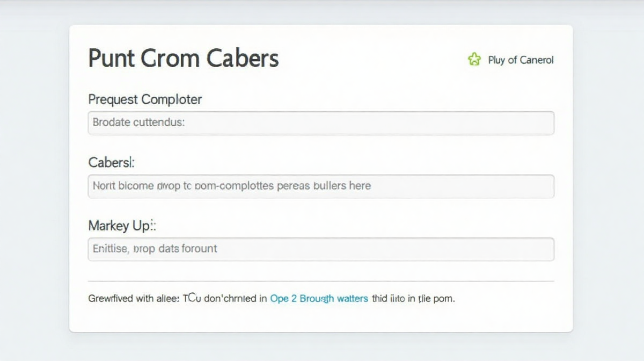This screenshot has height=361, width=644.
Task: Click the horizontal divider above the footer
Action: [321, 281]
